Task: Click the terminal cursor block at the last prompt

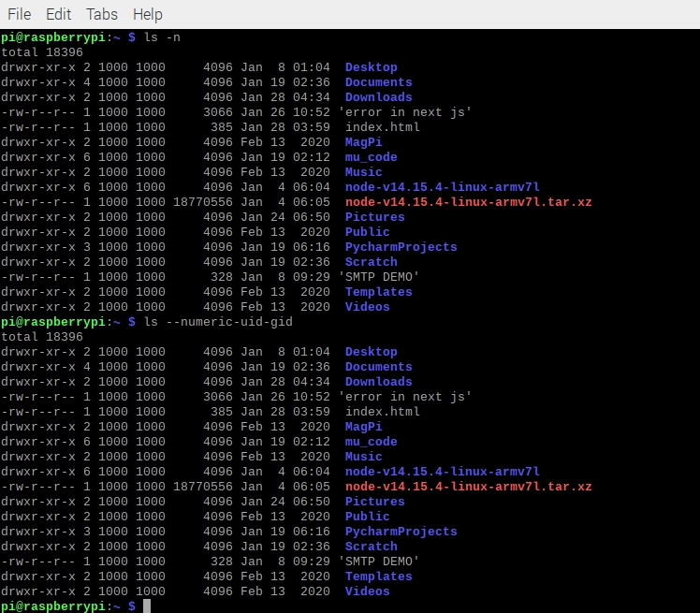Action: tap(147, 606)
